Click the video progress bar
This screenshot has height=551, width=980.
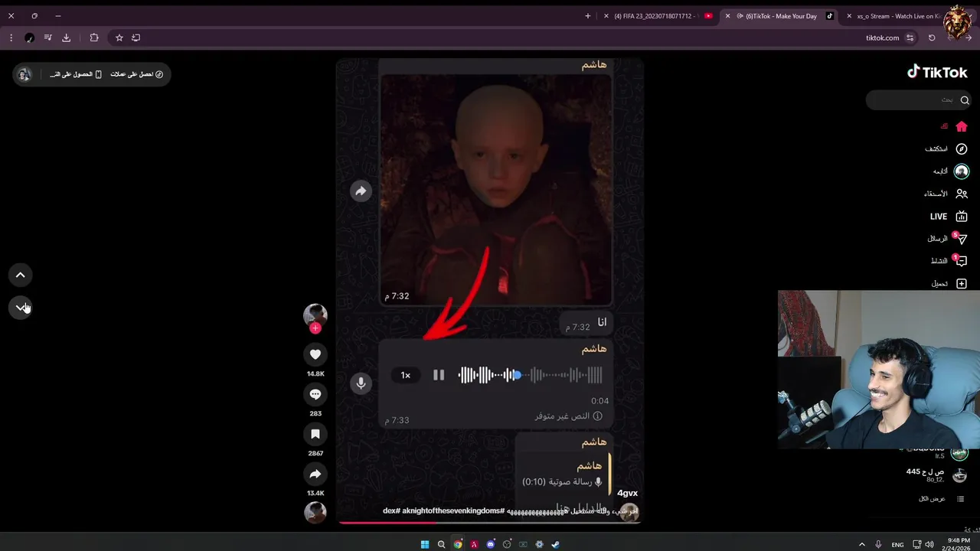pyautogui.click(x=489, y=523)
